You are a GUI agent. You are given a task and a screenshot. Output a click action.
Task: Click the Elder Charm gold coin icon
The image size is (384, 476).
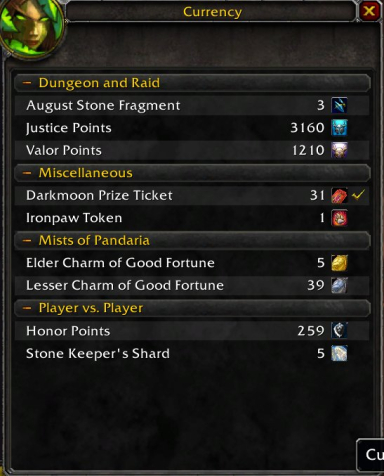(339, 263)
